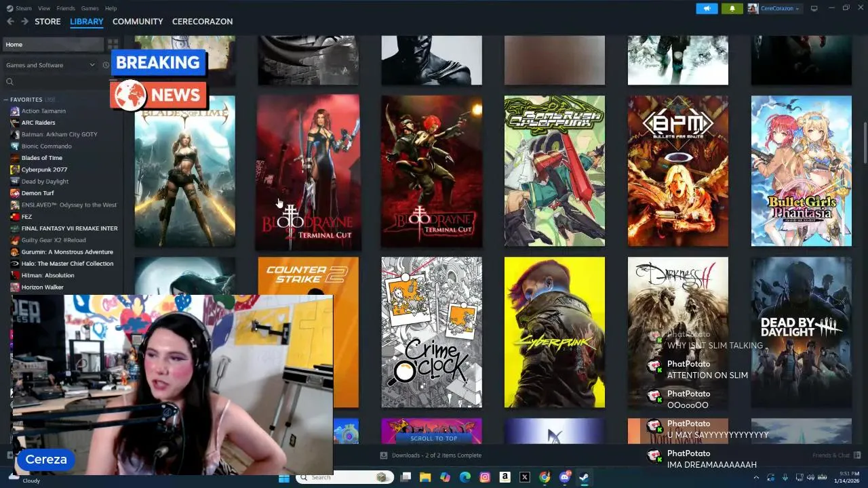This screenshot has width=868, height=488.
Task: Open the View menu
Action: [x=44, y=8]
